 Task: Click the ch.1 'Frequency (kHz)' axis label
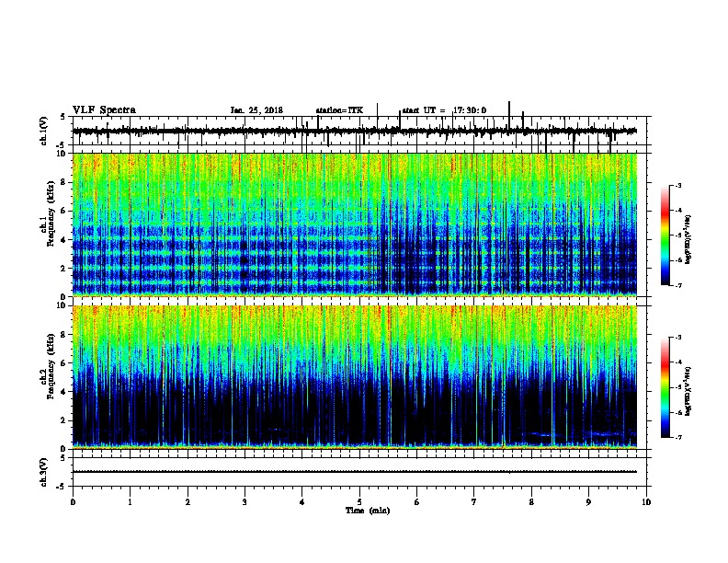coord(51,213)
